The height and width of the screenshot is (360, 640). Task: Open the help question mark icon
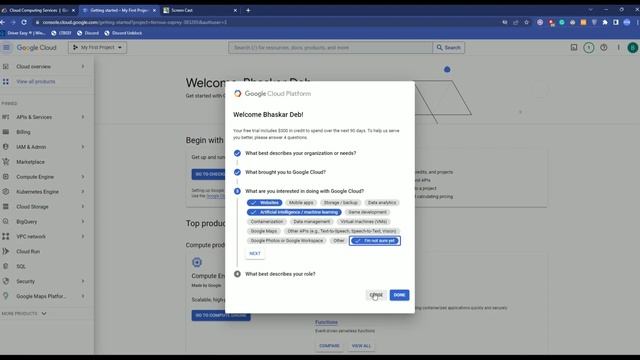pyautogui.click(x=604, y=48)
